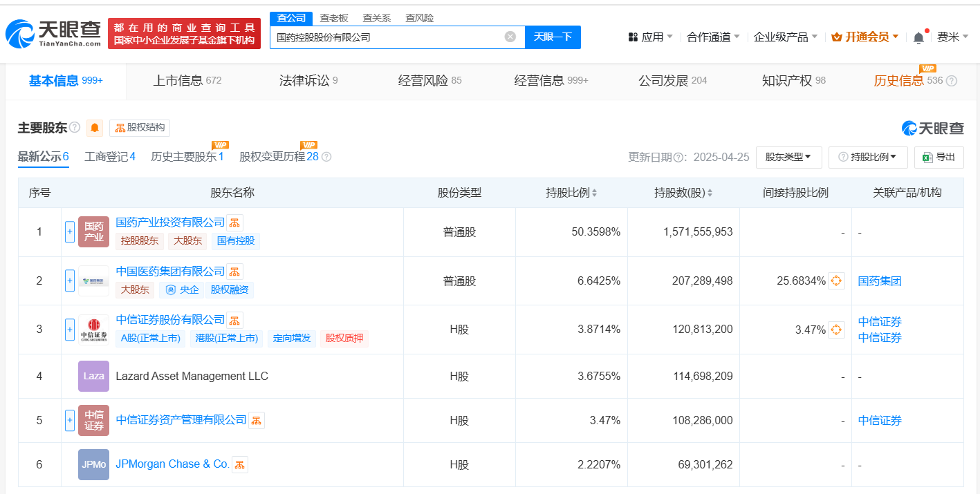Open the notification bell in top bar
The height and width of the screenshot is (494, 980).
click(918, 37)
